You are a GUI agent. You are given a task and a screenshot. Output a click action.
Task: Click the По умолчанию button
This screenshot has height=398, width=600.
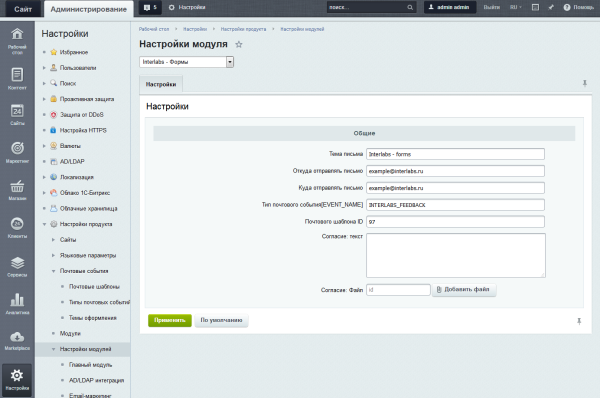click(x=222, y=320)
